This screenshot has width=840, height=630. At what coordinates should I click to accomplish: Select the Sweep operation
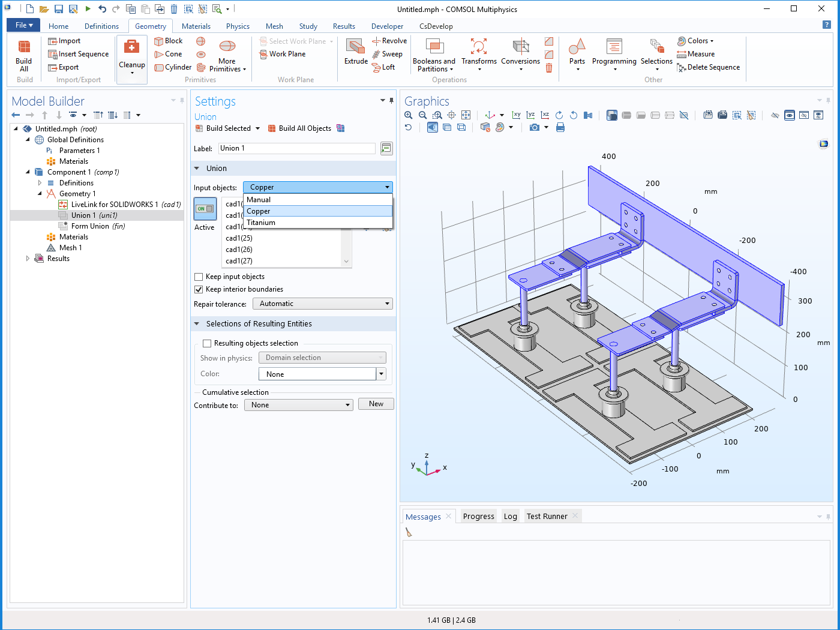coord(387,54)
